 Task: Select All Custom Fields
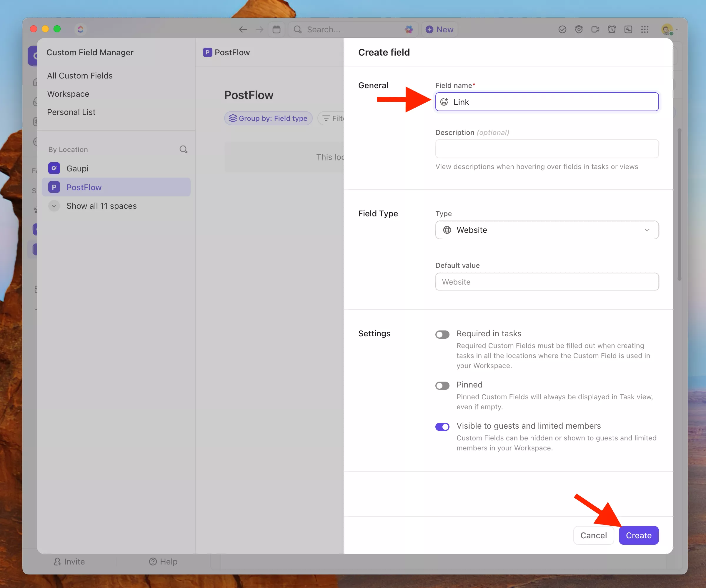80,76
